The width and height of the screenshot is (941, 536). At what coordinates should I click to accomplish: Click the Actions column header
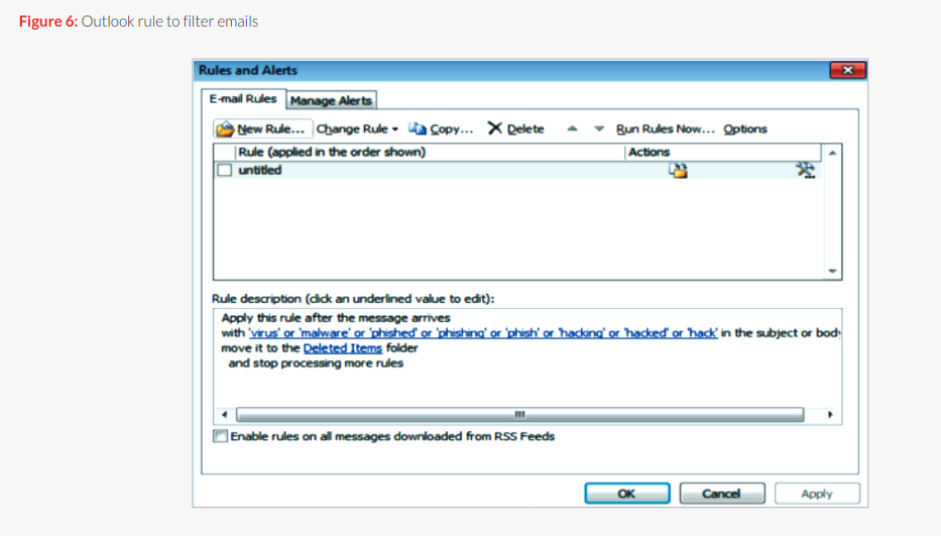coord(723,152)
